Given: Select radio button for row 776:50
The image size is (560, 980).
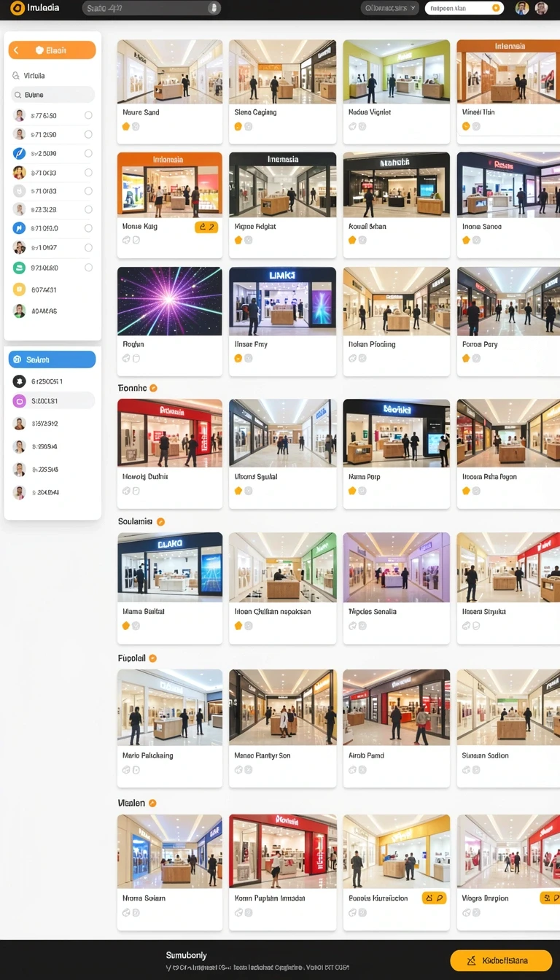Looking at the screenshot, I should 88,115.
